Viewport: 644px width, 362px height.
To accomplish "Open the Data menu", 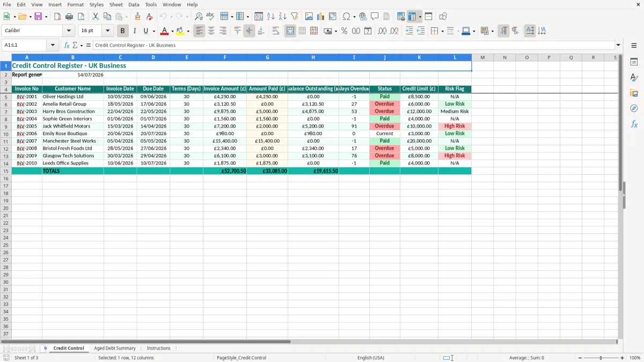I will (x=134, y=4).
